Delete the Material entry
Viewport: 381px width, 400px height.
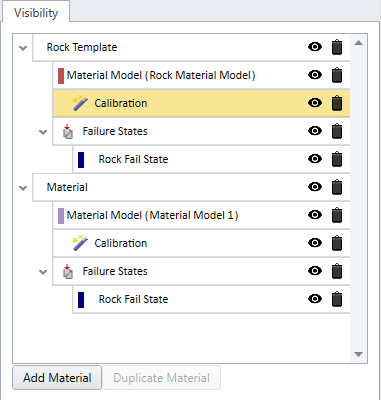coord(337,187)
